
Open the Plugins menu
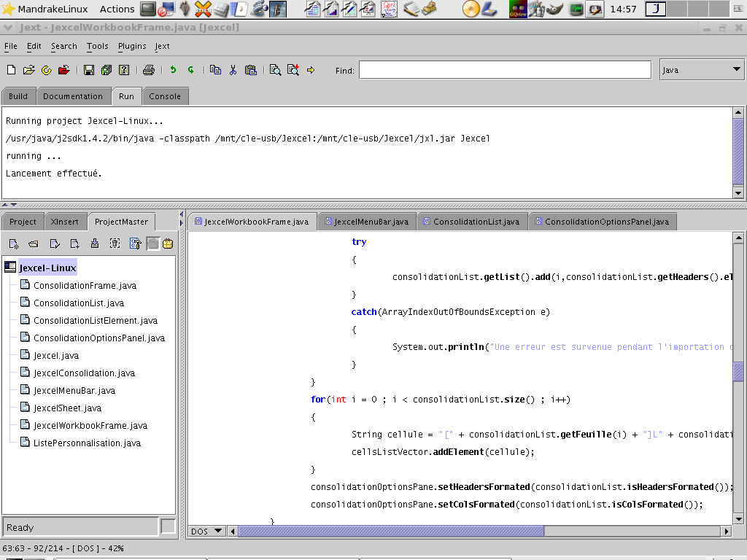tap(132, 46)
